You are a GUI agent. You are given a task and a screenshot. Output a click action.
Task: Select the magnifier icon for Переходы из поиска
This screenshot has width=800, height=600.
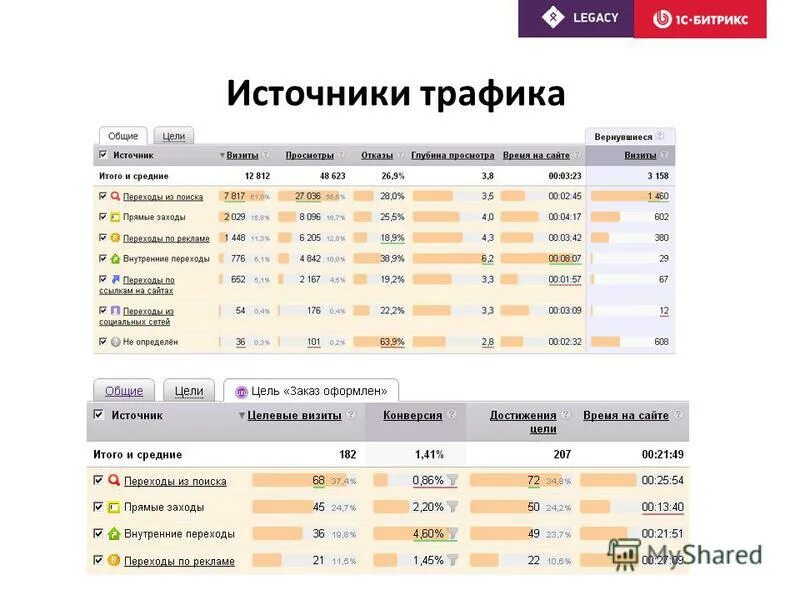115,195
